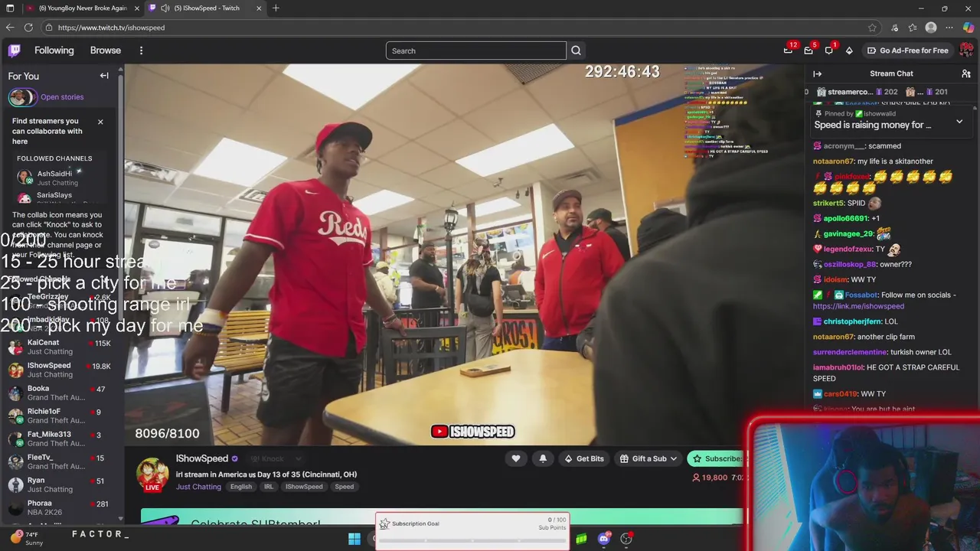
Task: Click IShowSpeed channel name under video
Action: 202,458
